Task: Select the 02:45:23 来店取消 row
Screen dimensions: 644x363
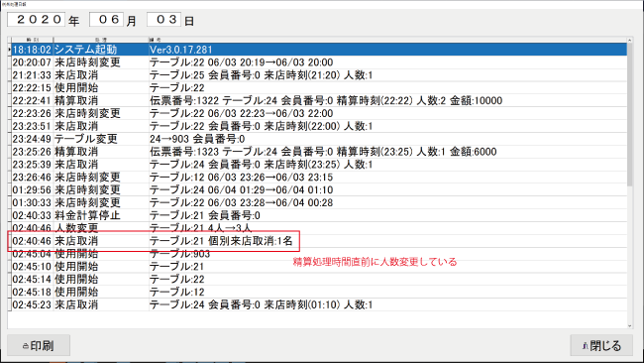Action: point(319,304)
